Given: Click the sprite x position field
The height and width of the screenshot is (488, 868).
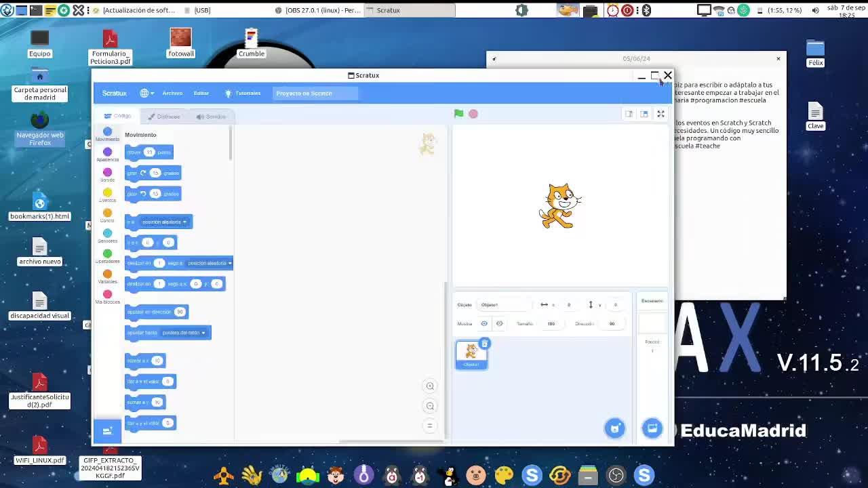Looking at the screenshot, I should (x=569, y=305).
